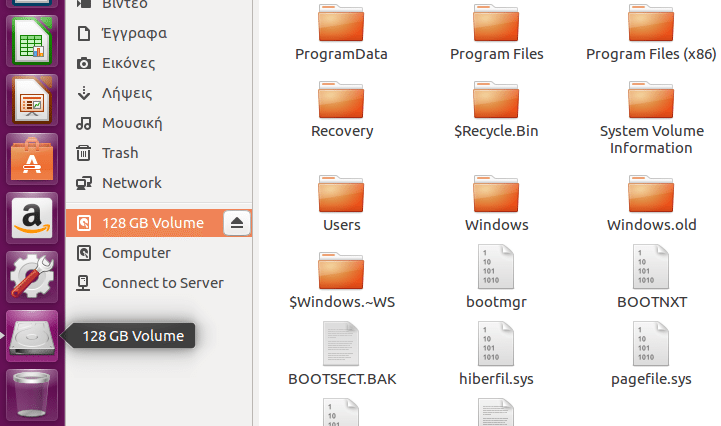Viewport: 721px width, 426px height.
Task: Click the music note icon beside Μουσική
Action: click(84, 123)
